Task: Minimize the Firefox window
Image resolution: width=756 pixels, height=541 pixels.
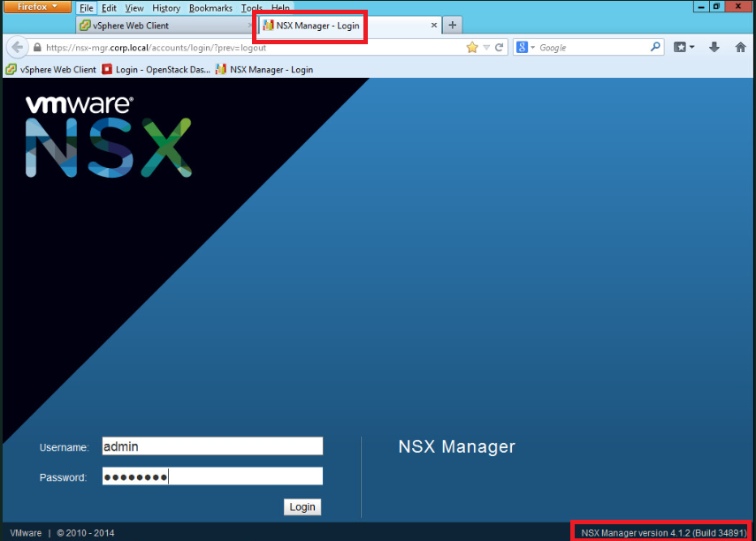Action: pos(701,6)
